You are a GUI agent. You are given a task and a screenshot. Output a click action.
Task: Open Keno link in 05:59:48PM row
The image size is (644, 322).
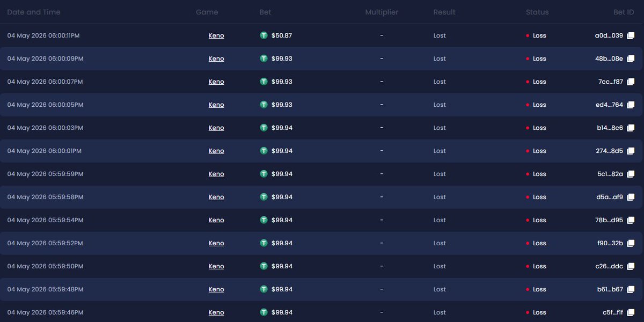click(216, 289)
